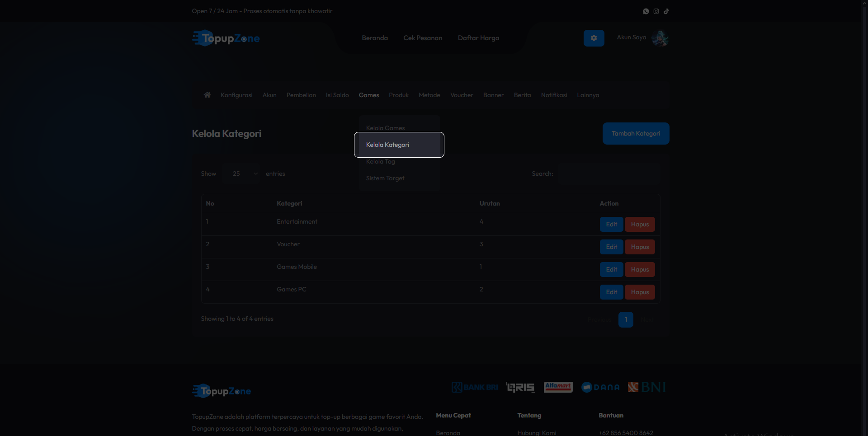Hapus the Entertainment category
868x436 pixels.
tap(640, 224)
